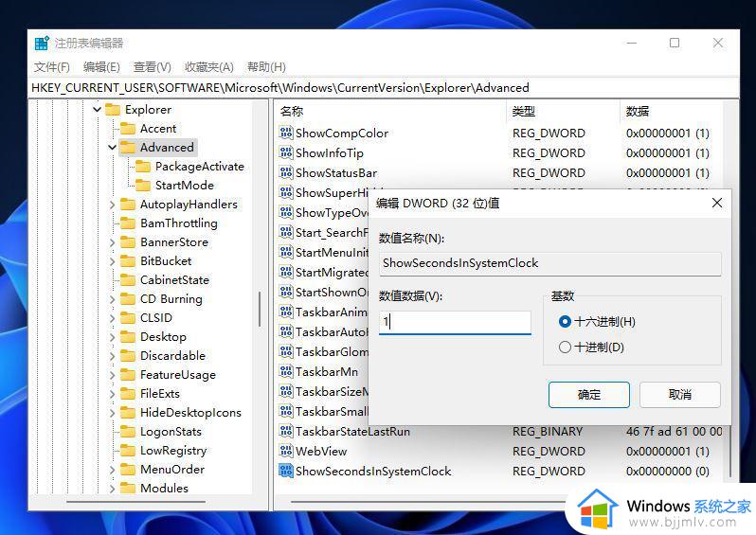Screen dimensions: 756x535
Task: Click the 数值数据(V) input field
Action: click(x=455, y=323)
